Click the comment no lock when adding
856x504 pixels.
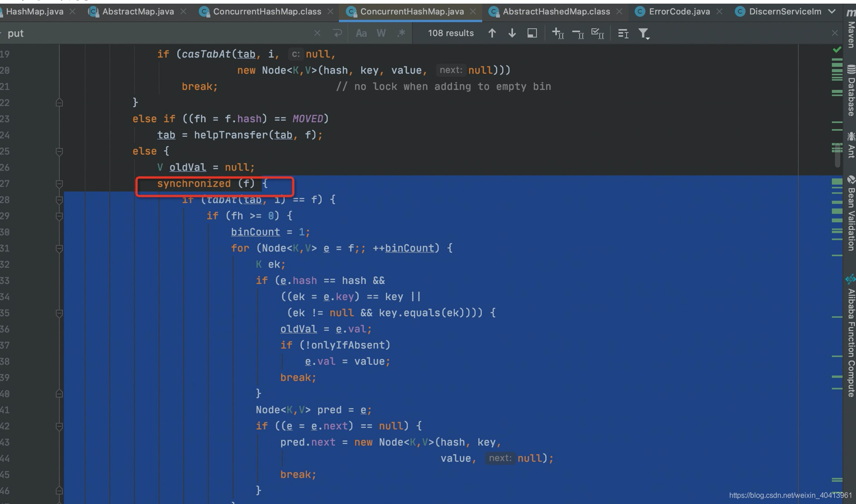tap(443, 86)
